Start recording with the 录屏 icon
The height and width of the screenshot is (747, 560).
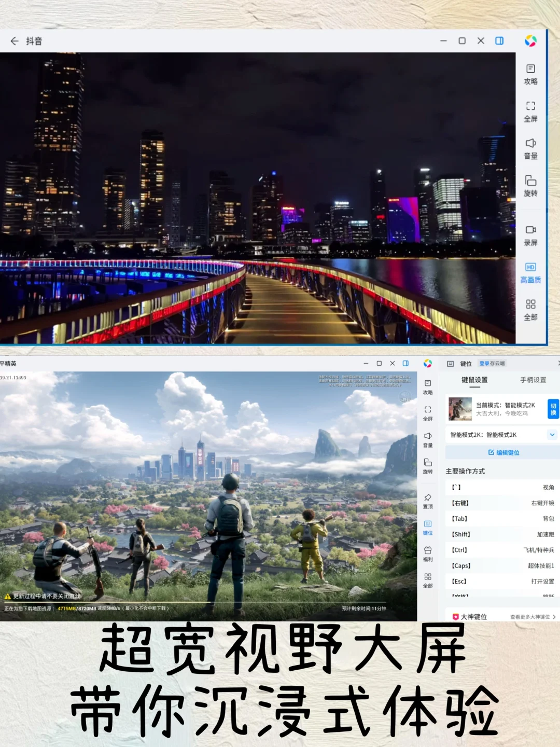coord(530,234)
